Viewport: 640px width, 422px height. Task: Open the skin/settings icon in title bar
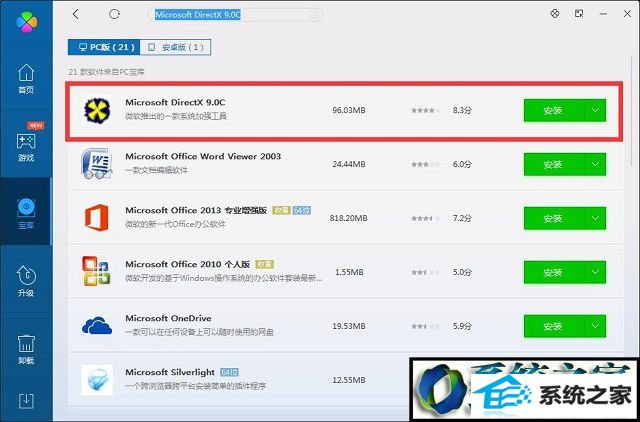[x=554, y=13]
